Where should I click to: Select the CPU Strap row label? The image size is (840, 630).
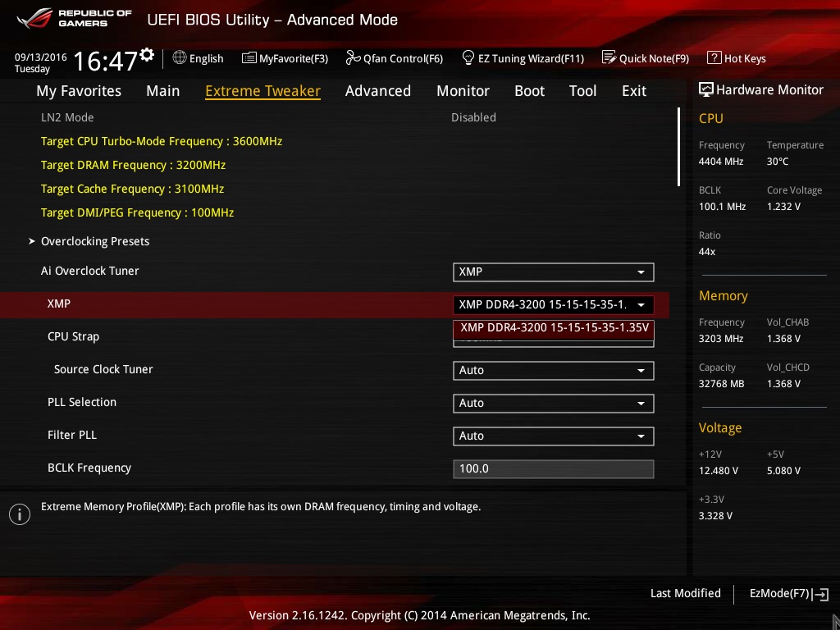(73, 337)
